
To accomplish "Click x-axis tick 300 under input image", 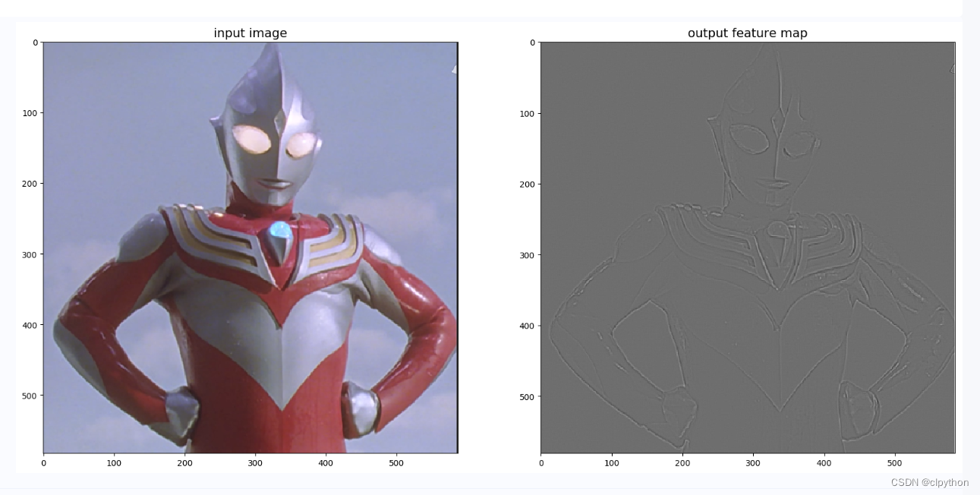I will 255,462.
